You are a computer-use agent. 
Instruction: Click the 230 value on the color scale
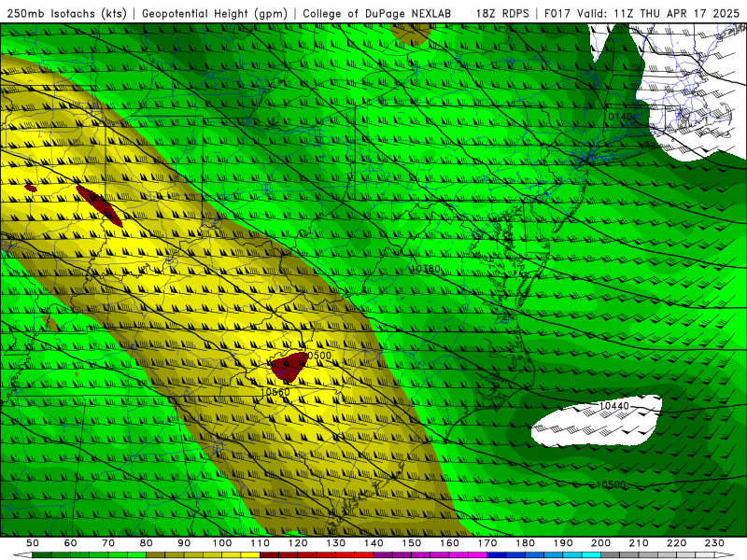[714, 543]
